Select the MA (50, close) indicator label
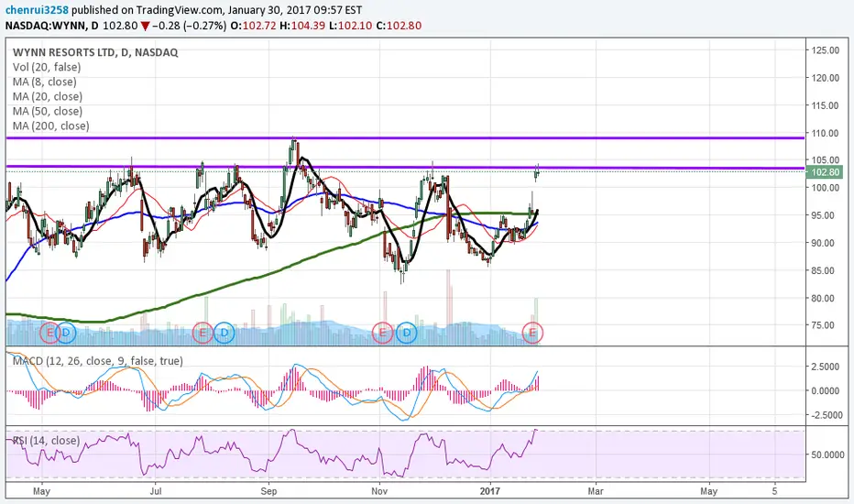 [x=48, y=111]
